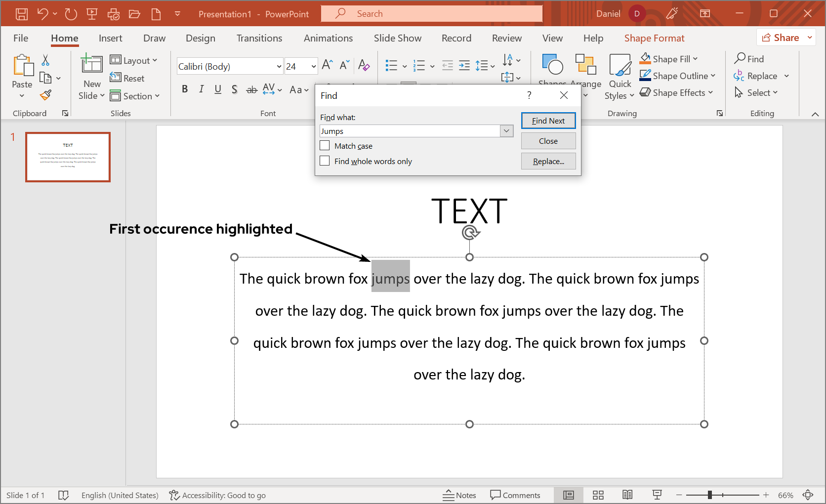Expand the Find what dropdown history
Viewport: 826px width, 504px height.
[x=506, y=131]
